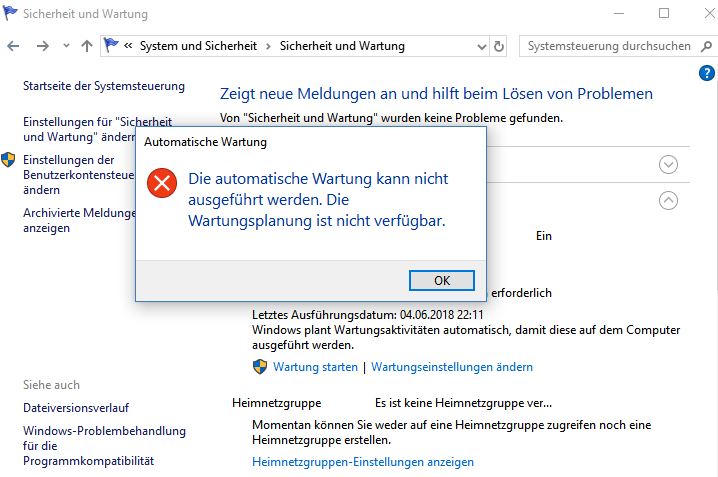
Task: Open Archivierte Meldungen anzeigen
Action: [80, 220]
